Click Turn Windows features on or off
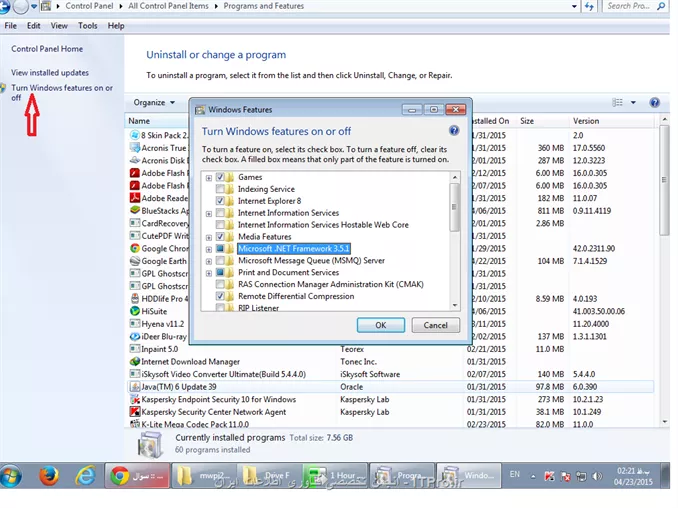The height and width of the screenshot is (508, 678). pyautogui.click(x=62, y=93)
